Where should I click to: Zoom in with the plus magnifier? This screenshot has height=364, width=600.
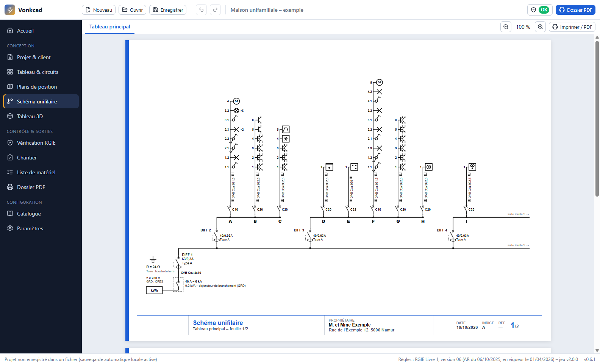(x=540, y=27)
